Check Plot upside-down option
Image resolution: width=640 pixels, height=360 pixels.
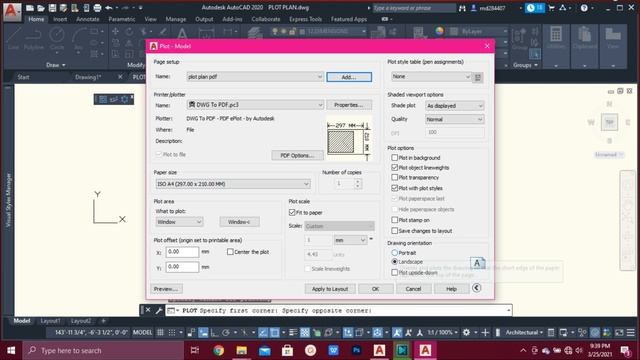[394, 272]
